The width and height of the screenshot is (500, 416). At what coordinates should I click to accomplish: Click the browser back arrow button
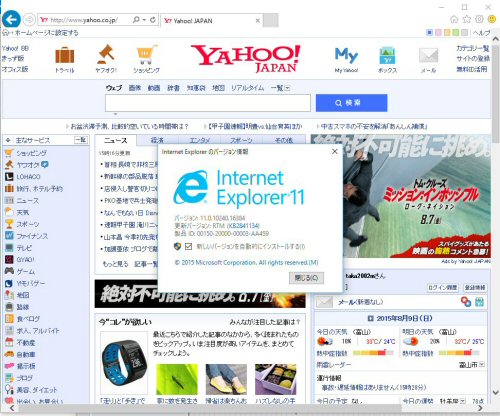[x=11, y=20]
